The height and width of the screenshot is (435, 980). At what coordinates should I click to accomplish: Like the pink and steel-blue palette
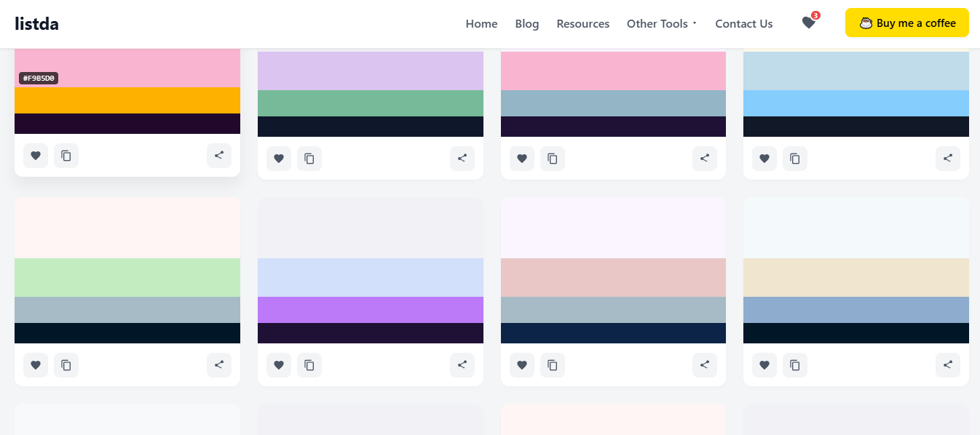522,159
